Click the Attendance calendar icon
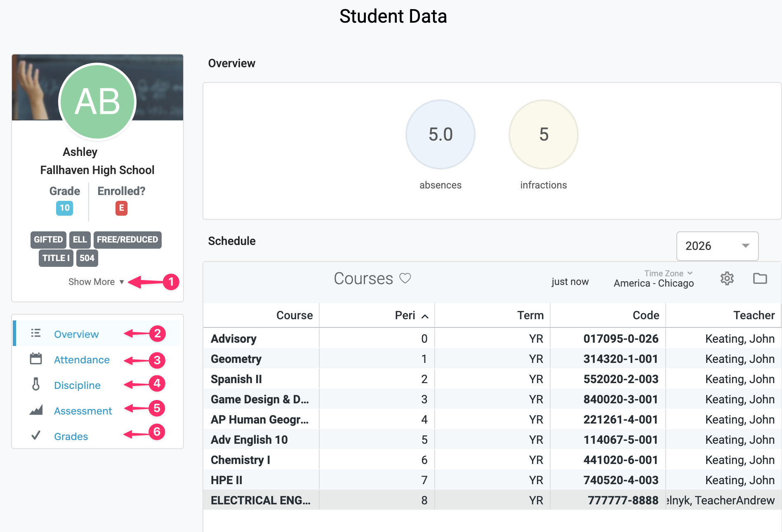 36,359
